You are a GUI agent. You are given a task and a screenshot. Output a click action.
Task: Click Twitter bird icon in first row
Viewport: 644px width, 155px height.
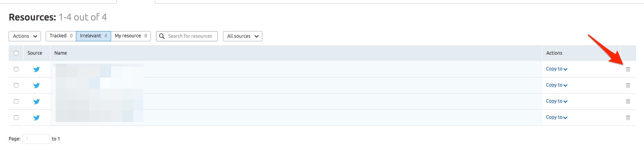coord(36,69)
